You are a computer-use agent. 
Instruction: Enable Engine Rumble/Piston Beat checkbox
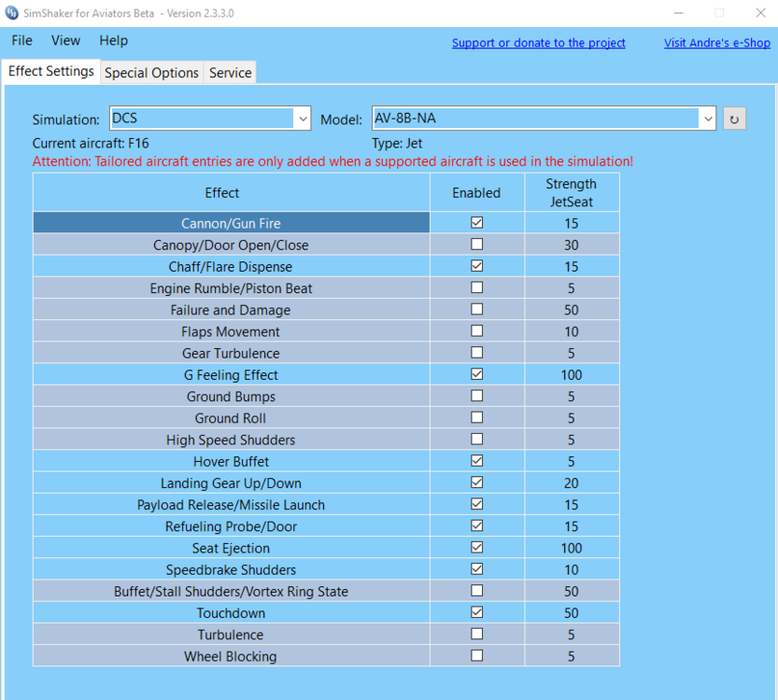pos(477,287)
